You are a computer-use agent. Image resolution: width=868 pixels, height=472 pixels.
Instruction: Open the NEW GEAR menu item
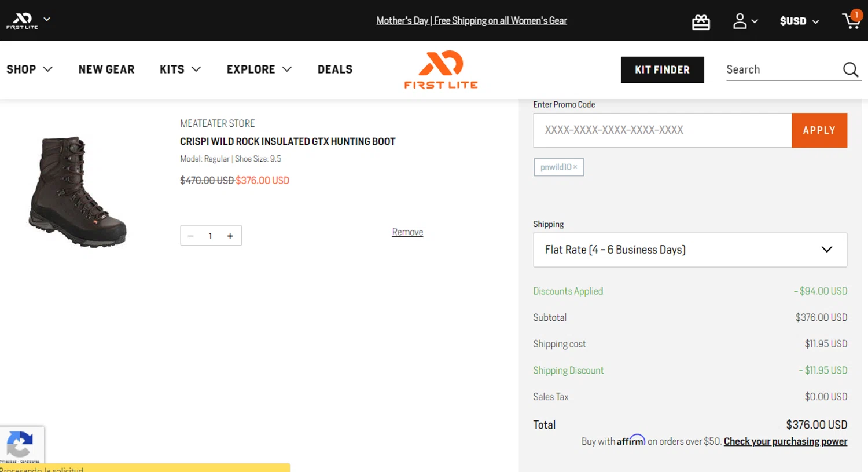[106, 69]
